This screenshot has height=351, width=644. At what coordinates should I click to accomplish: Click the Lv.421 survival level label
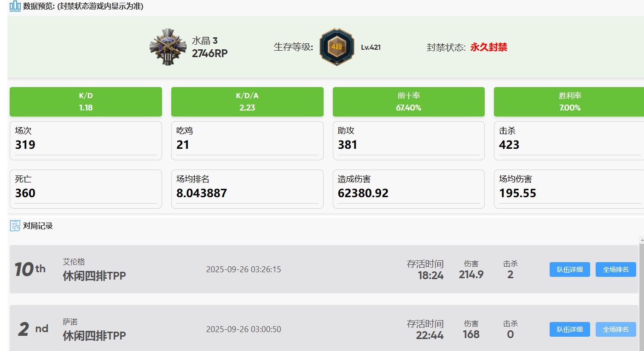coord(371,47)
